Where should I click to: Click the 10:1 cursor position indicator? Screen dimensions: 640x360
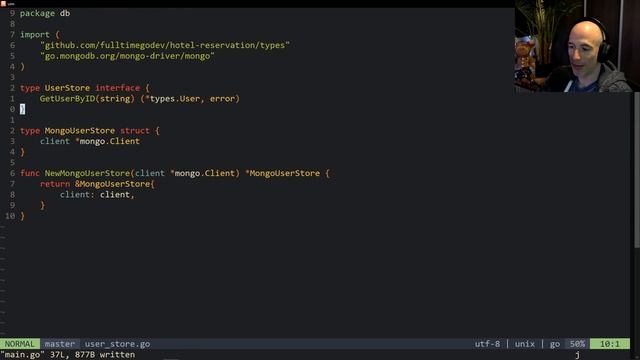(610, 344)
